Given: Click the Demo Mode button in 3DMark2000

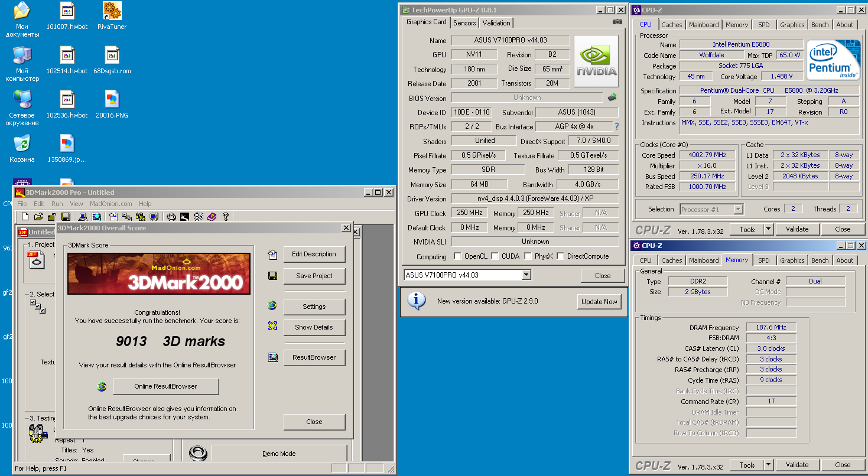Looking at the screenshot, I should [279, 454].
